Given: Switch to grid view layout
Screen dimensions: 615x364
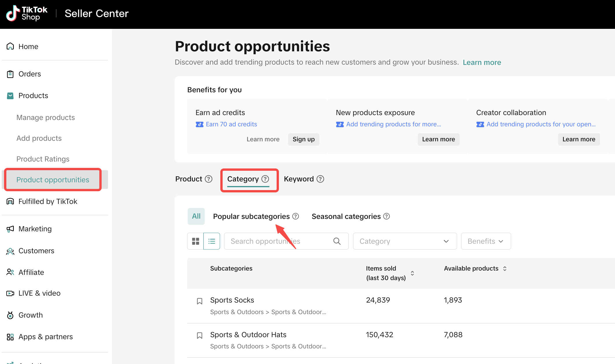Looking at the screenshot, I should click(x=195, y=241).
